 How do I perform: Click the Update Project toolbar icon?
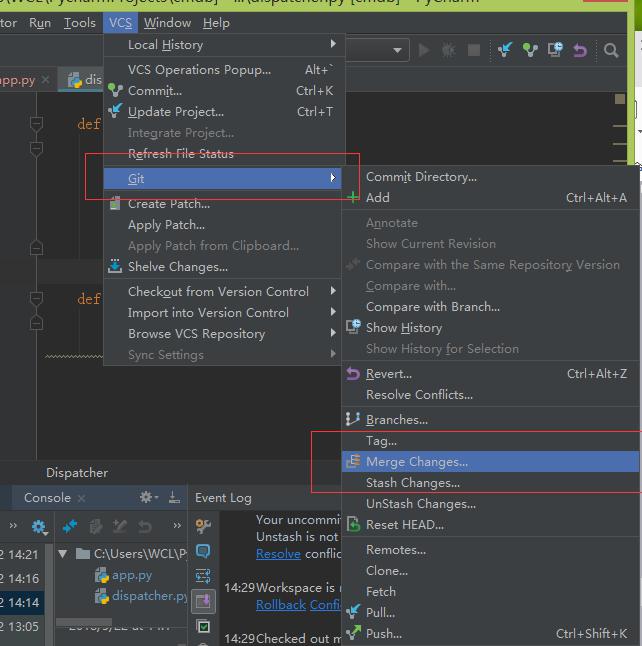[505, 50]
